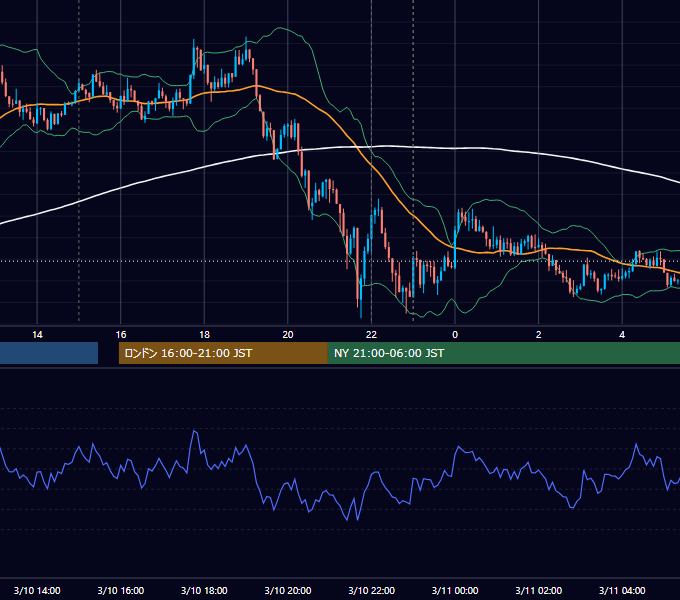Click the 3/10 22:00 time label
Screen dimensions: 680x600
[371, 590]
